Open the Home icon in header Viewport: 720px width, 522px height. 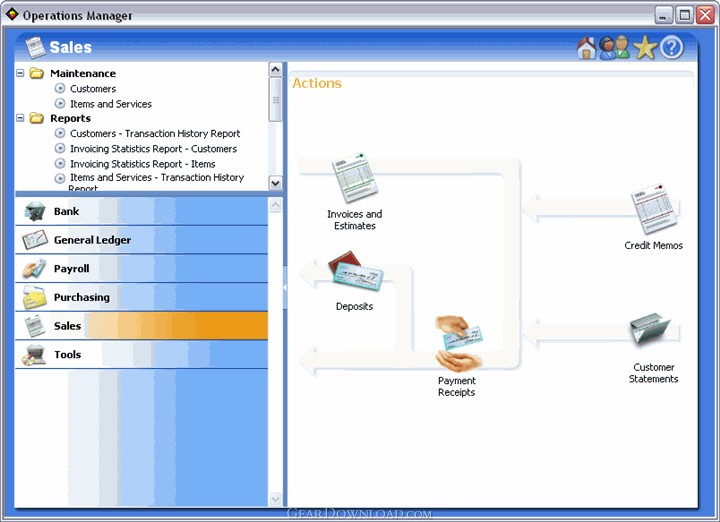pos(586,48)
